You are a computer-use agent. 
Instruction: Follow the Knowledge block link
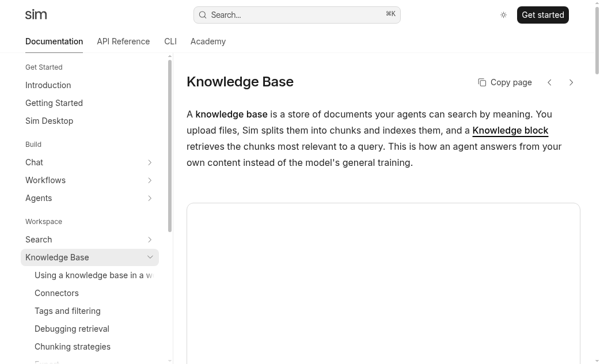pyautogui.click(x=510, y=131)
